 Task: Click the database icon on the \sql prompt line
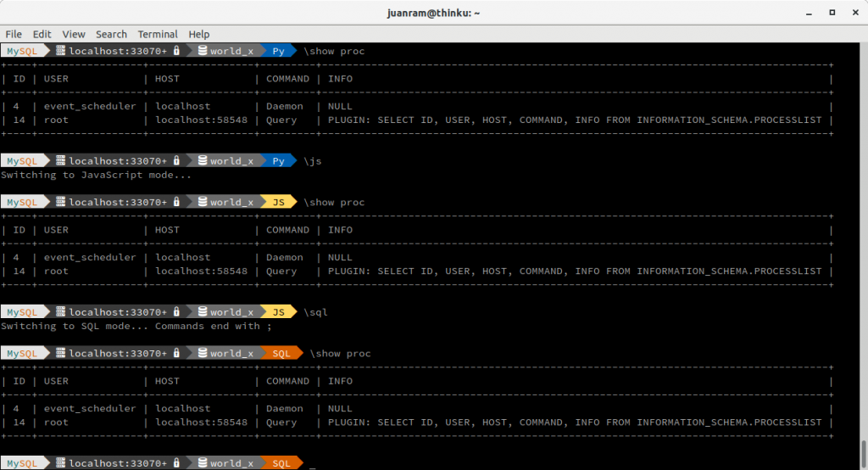(x=203, y=312)
